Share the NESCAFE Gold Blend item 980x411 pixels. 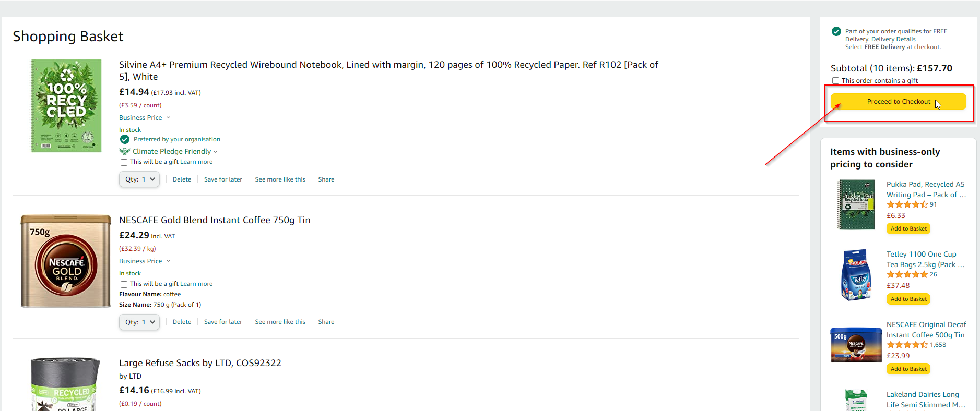click(326, 322)
